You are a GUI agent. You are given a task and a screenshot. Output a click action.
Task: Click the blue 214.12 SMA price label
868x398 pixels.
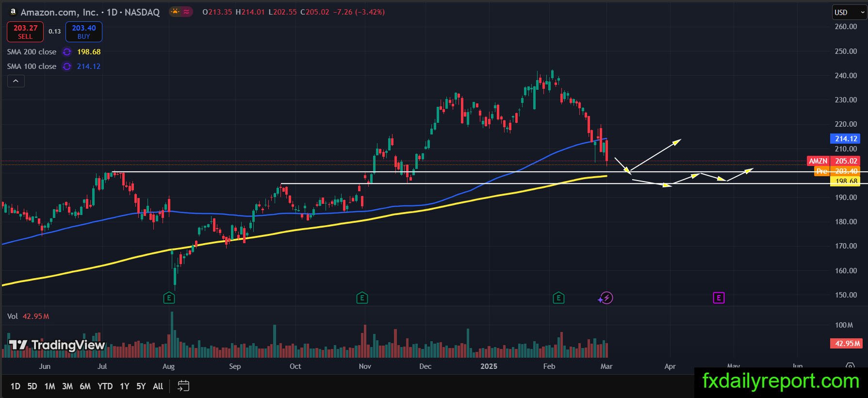click(x=846, y=139)
